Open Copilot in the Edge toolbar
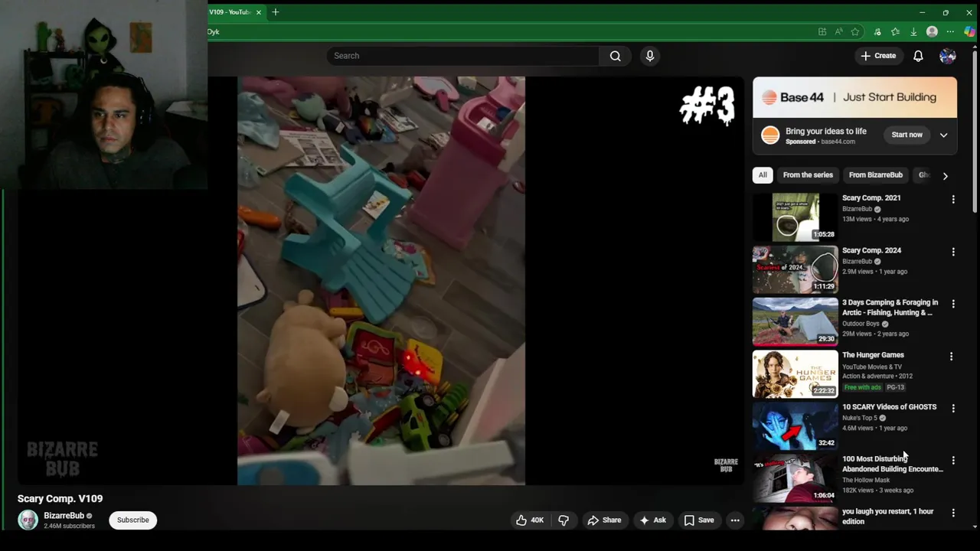The height and width of the screenshot is (551, 980). coord(969,31)
